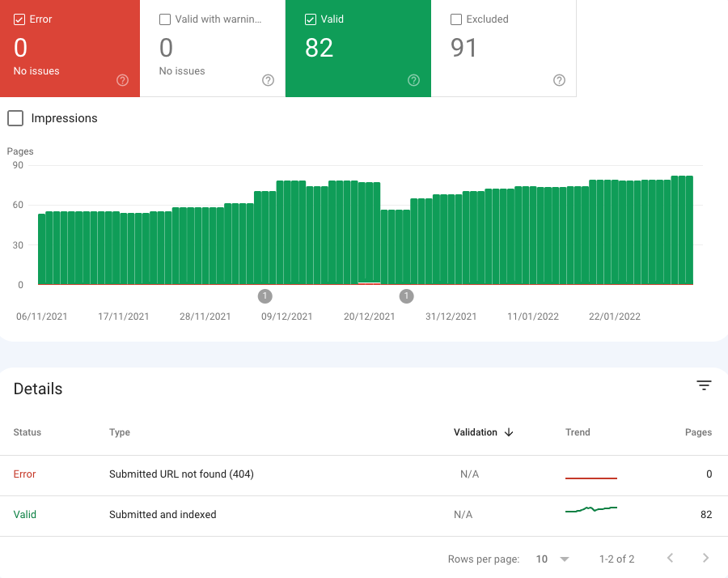
Task: Click N/A validation in Valid row
Action: pyautogui.click(x=463, y=514)
